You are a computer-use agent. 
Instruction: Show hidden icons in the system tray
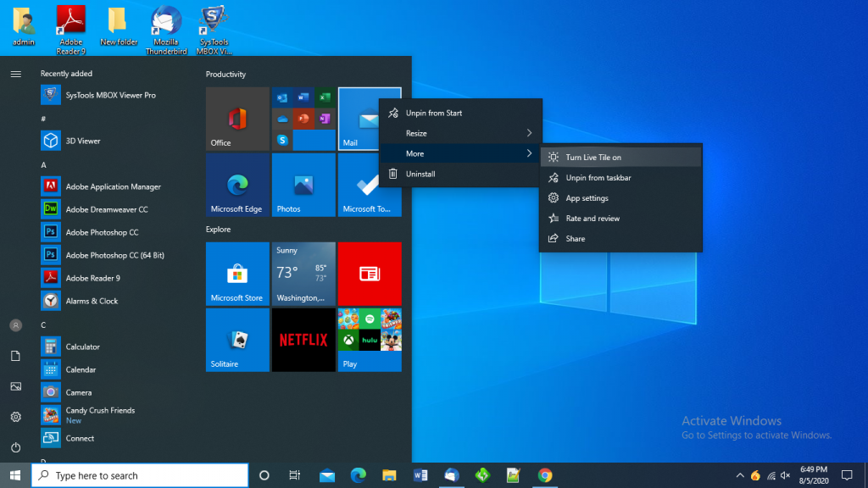(740, 474)
